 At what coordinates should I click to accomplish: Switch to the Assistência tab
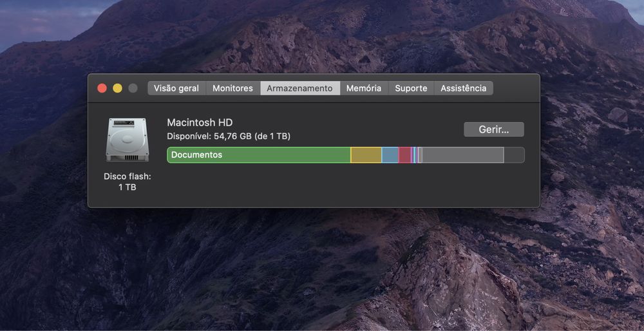[463, 88]
